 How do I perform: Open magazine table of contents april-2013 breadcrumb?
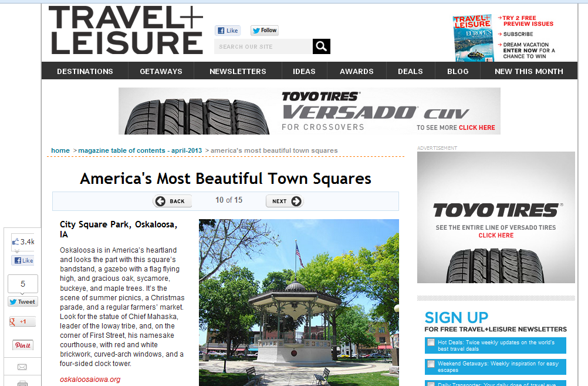click(140, 150)
